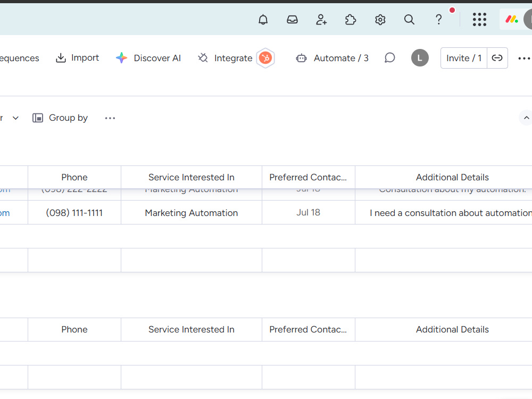
Task: Open the apps puzzle piece icon
Action: (x=351, y=20)
